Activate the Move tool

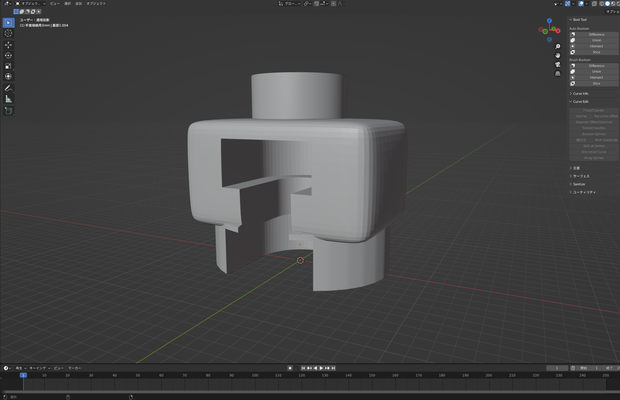pos(8,45)
